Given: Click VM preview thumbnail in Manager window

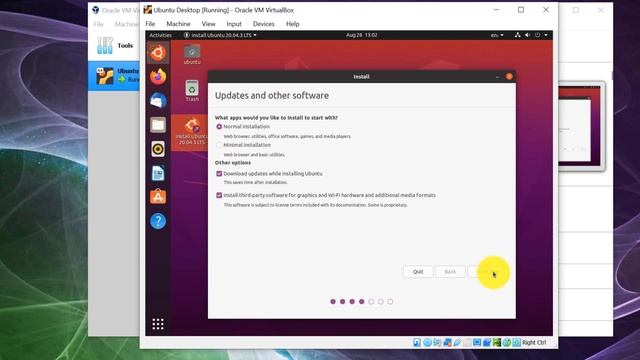Looking at the screenshot, I should point(581,126).
